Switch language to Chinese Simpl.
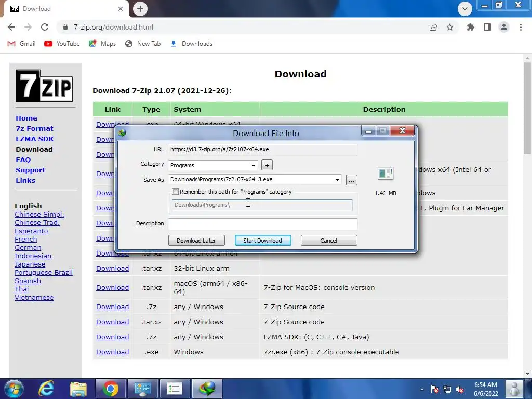The width and height of the screenshot is (532, 399). point(39,215)
